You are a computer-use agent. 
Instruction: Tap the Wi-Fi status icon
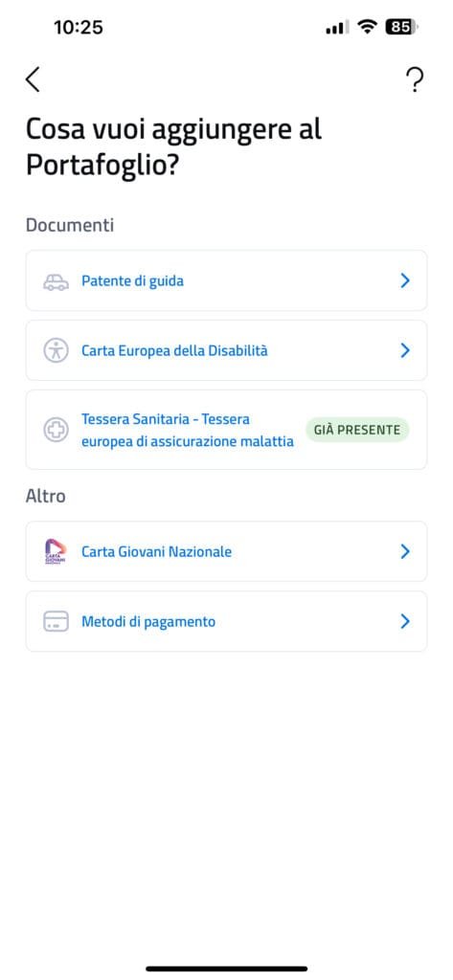click(367, 27)
